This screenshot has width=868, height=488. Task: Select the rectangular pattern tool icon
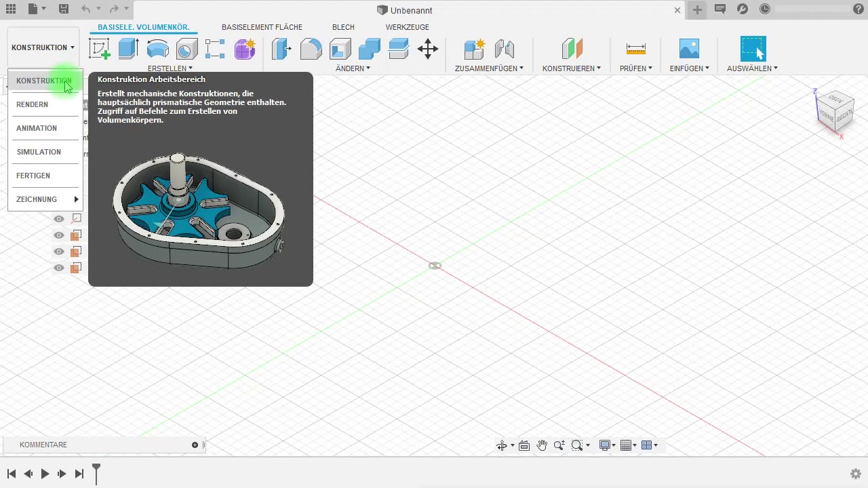[x=215, y=49]
